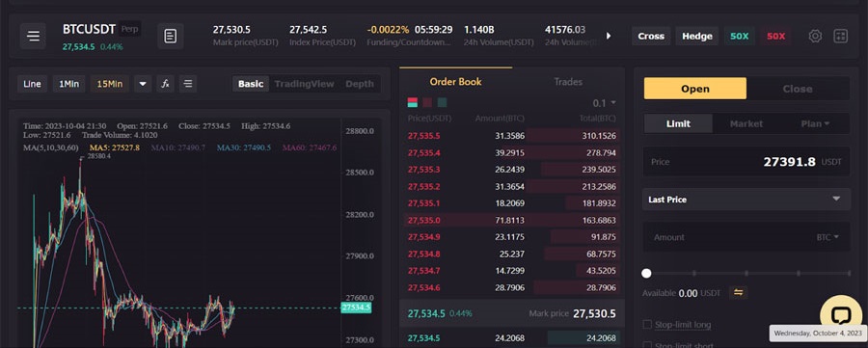Screen dimensions: 868x348
Task: Open the Last Price trigger dropdown
Action: [x=746, y=200]
